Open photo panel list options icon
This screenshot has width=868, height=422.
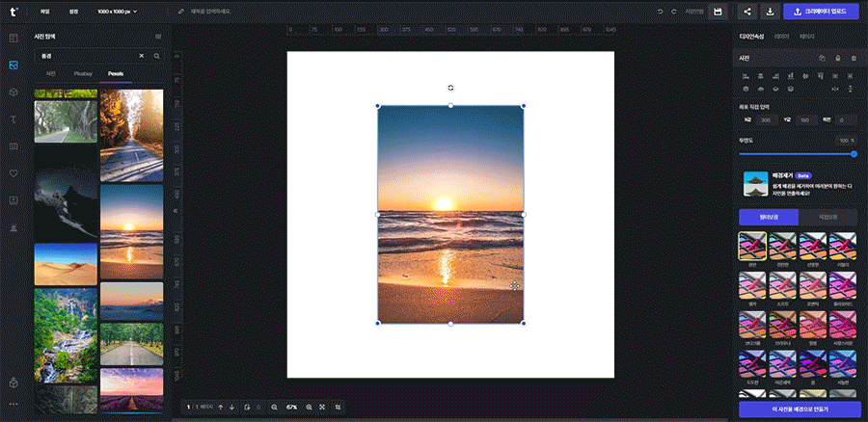[x=157, y=37]
